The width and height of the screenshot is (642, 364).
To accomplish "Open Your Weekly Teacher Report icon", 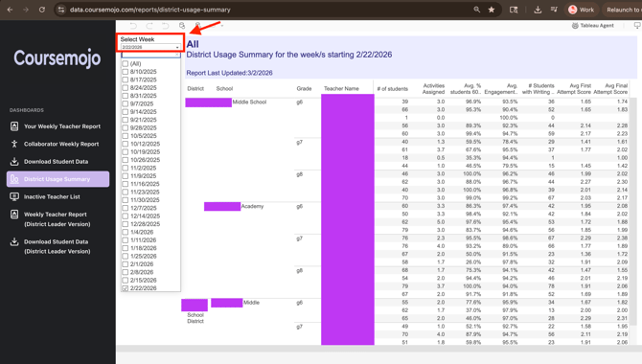I will (14, 126).
